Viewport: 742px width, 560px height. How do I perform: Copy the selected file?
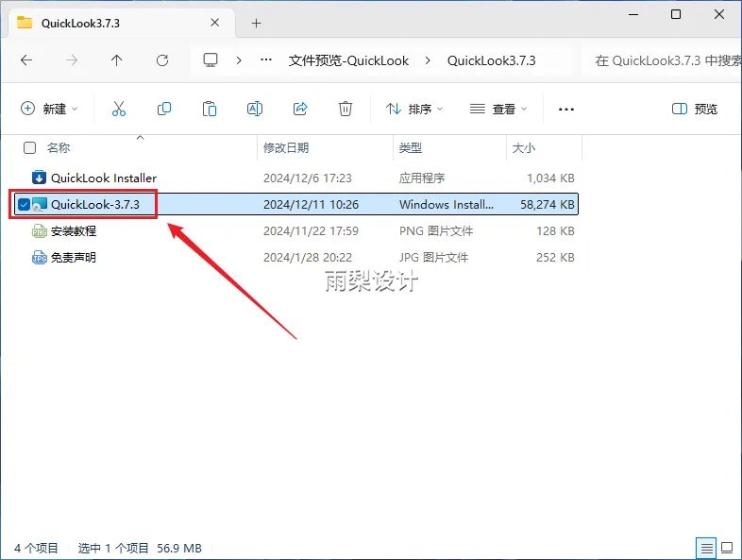tap(164, 109)
